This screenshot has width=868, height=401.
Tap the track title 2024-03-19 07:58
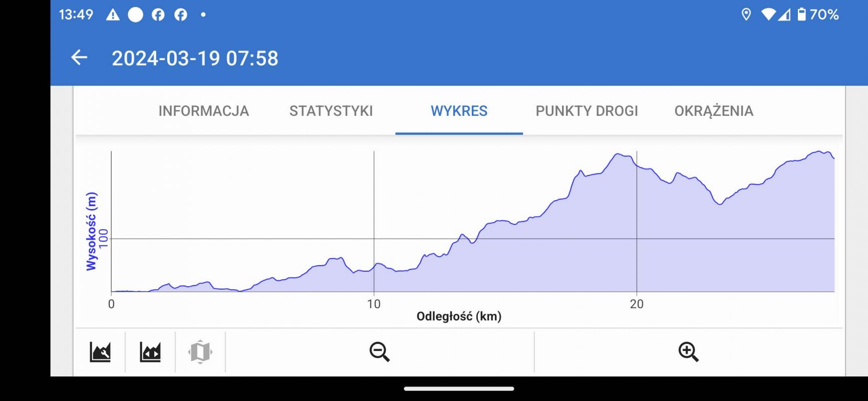coord(195,58)
